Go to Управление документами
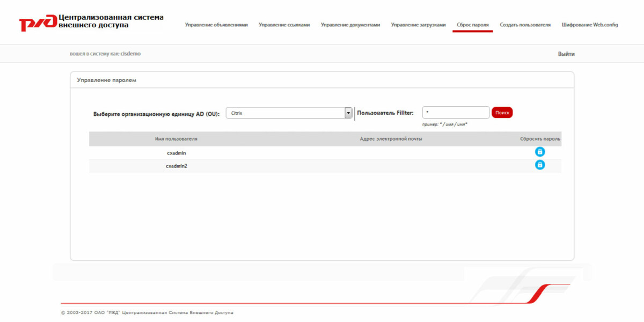The image size is (644, 322). click(350, 25)
